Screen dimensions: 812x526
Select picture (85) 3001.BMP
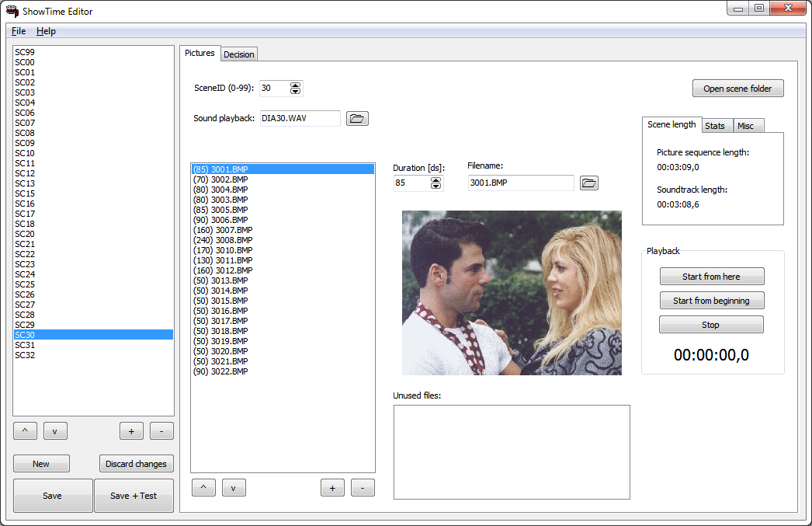283,169
